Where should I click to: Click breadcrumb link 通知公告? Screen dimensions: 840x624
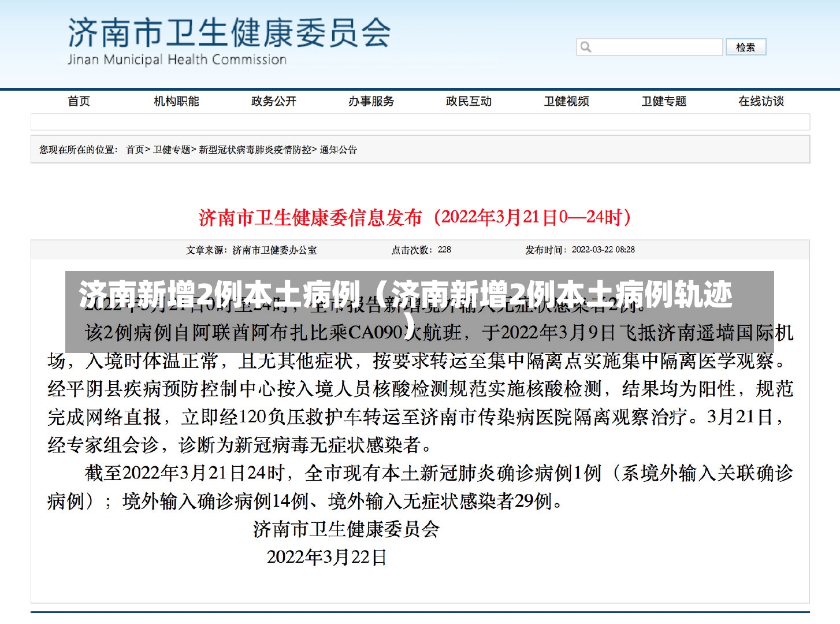pos(339,150)
